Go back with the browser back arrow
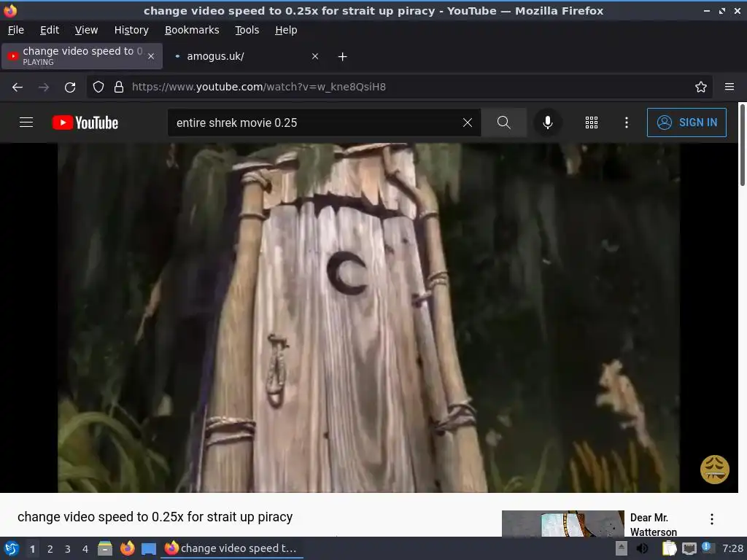 click(x=18, y=87)
